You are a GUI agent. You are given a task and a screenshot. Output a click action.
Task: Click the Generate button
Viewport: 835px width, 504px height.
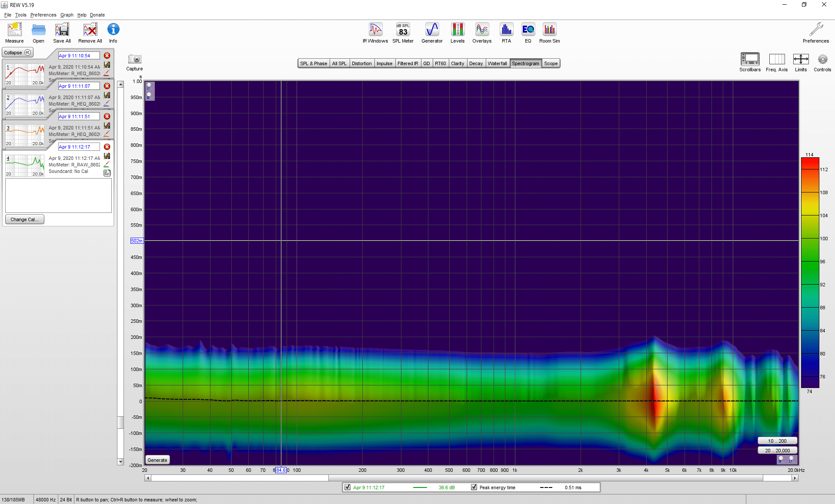[157, 460]
